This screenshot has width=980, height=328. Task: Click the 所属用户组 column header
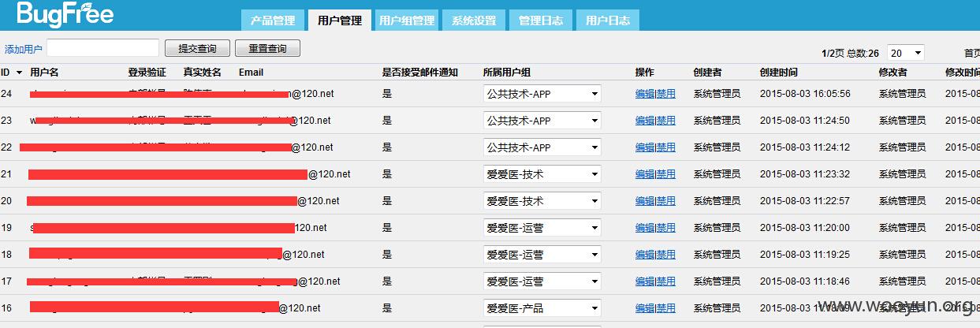click(x=507, y=72)
